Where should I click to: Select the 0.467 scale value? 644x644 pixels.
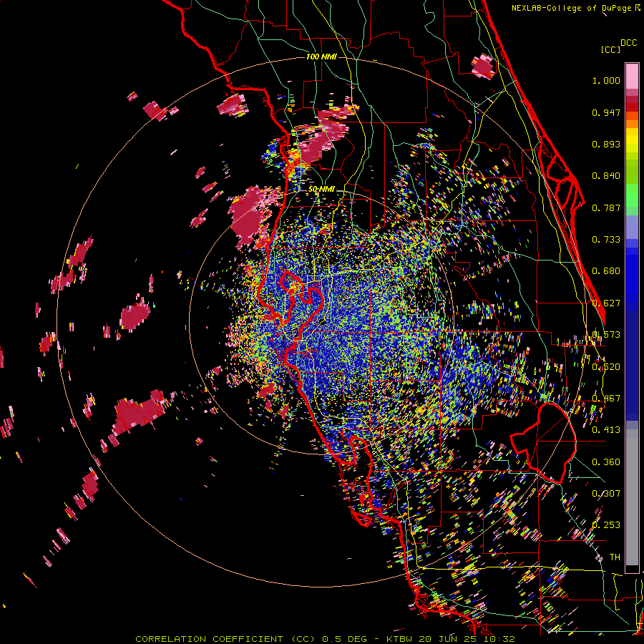[x=606, y=399]
